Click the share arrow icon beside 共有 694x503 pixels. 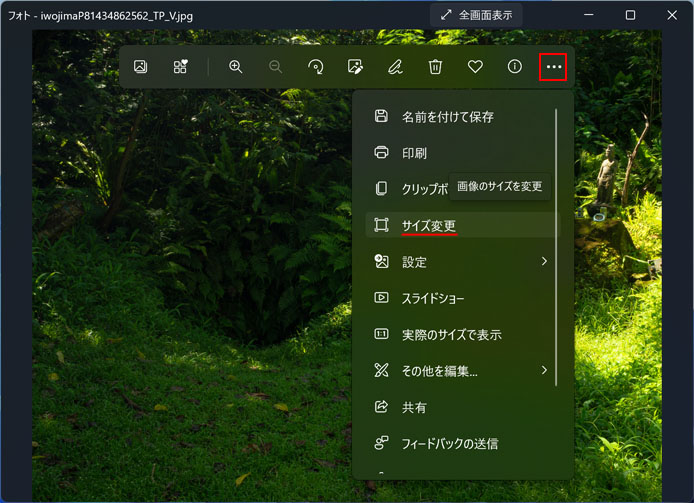point(381,406)
